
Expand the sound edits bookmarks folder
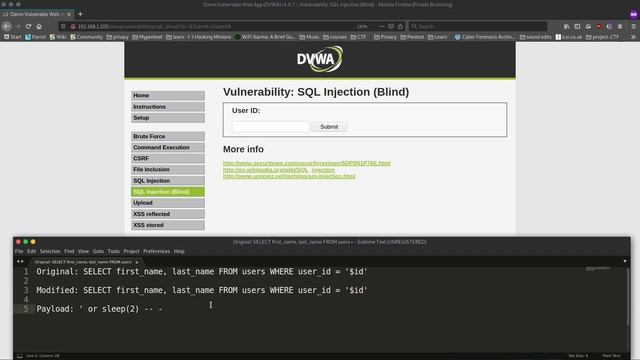click(x=536, y=37)
